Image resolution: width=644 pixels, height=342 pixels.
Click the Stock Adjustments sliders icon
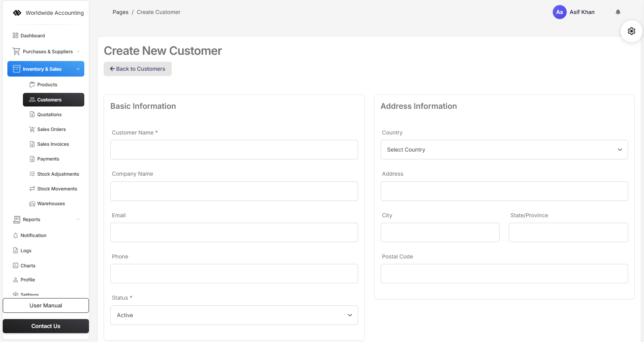(x=32, y=174)
